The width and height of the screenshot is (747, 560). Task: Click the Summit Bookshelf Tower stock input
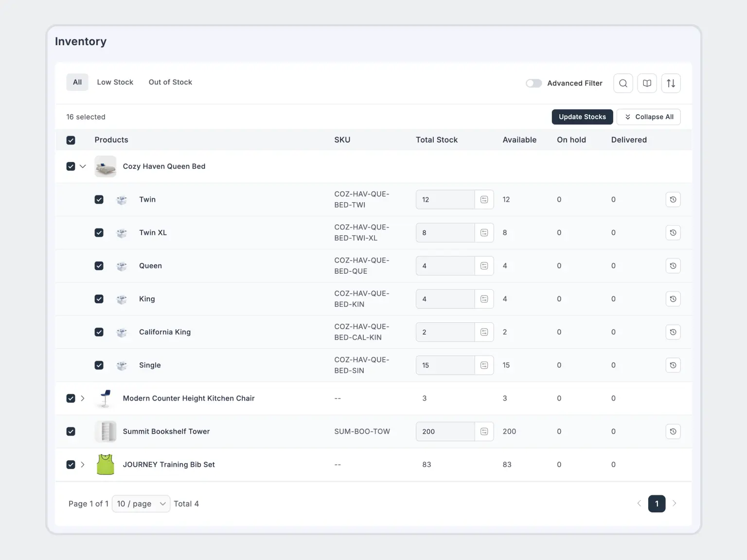pyautogui.click(x=445, y=432)
